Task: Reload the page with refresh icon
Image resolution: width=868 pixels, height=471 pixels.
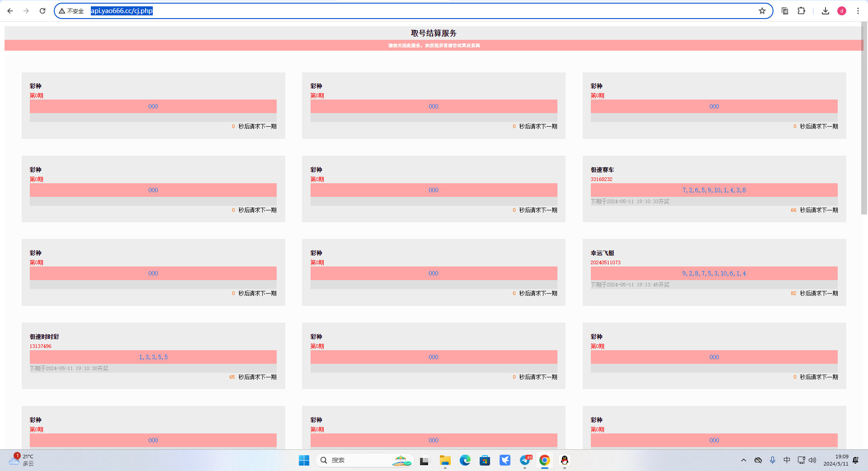Action: (x=42, y=11)
